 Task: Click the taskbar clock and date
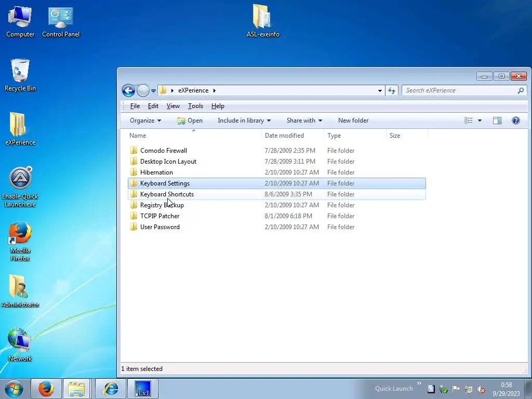point(506,389)
